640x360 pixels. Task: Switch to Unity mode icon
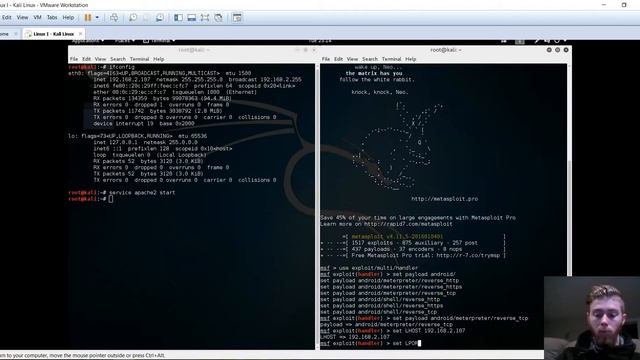[x=218, y=18]
